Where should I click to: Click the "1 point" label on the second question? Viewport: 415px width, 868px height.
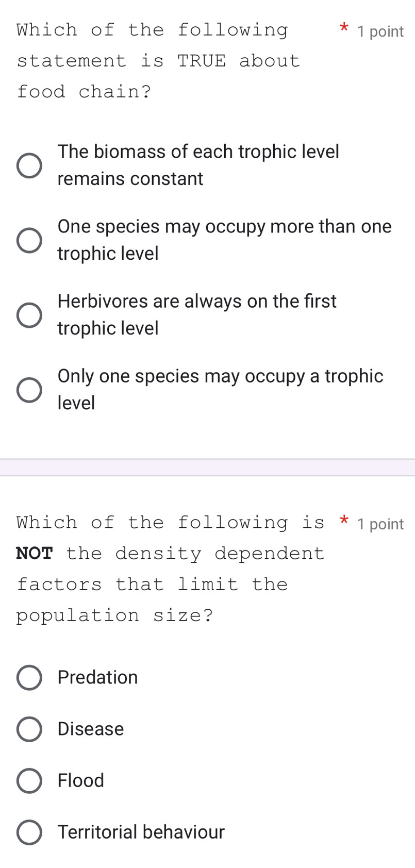(380, 524)
